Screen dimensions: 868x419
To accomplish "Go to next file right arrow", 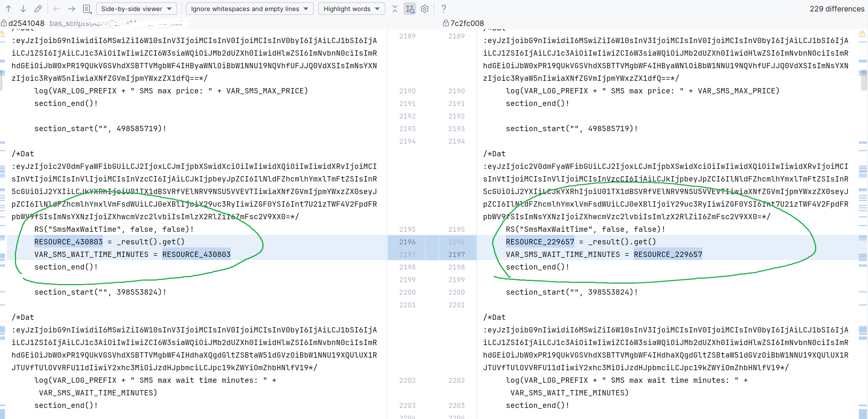I will (x=71, y=8).
